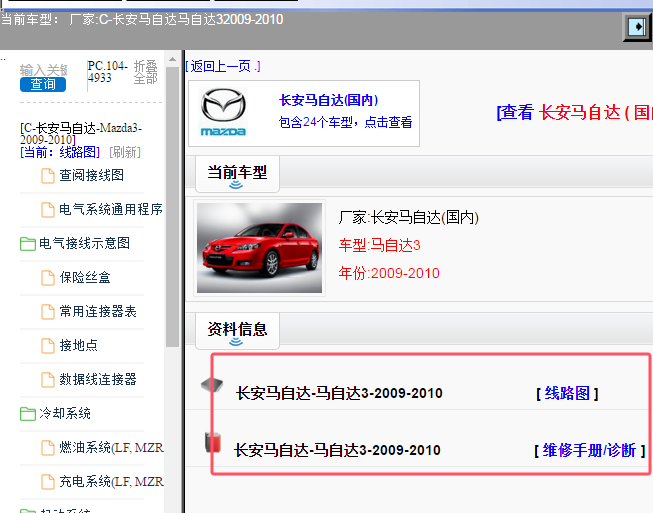Click 折叠全部 to collapse all
653x513 pixels.
pos(145,72)
